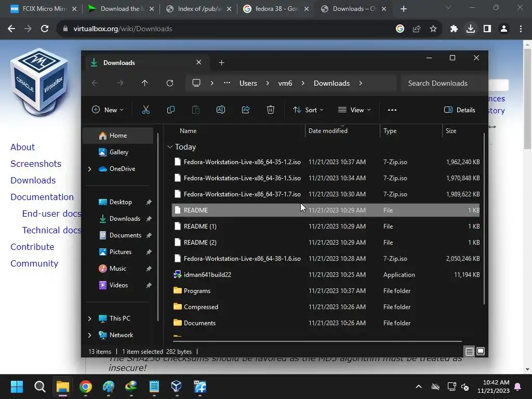The image size is (532, 399).
Task: Show hidden system tray icons chevron
Action: click(419, 387)
